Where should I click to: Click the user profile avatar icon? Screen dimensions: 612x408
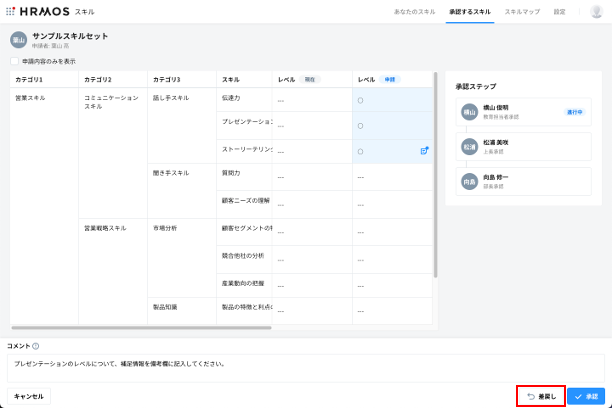click(596, 11)
